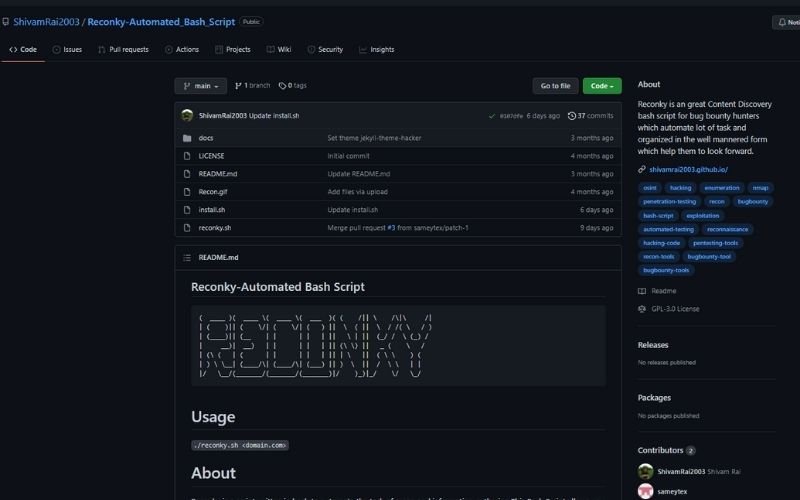Select the penetration-testing topic tag
The height and width of the screenshot is (500, 800).
669,202
